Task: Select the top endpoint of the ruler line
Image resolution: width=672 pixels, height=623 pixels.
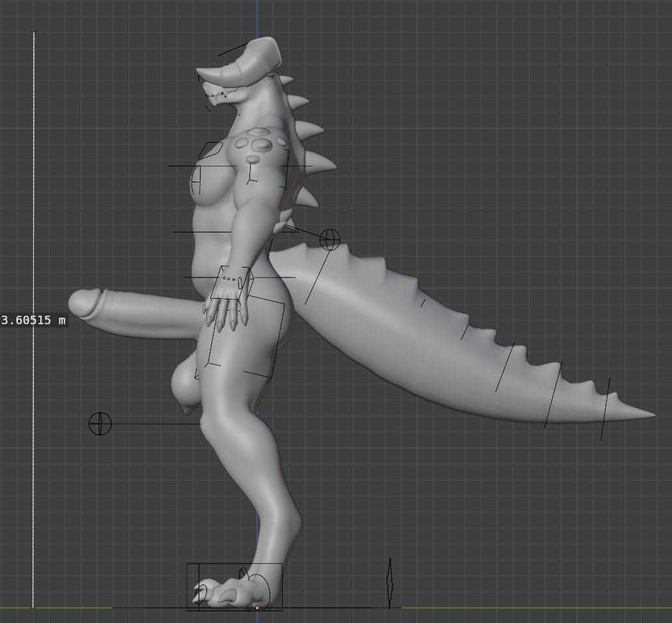Action: 34,32
